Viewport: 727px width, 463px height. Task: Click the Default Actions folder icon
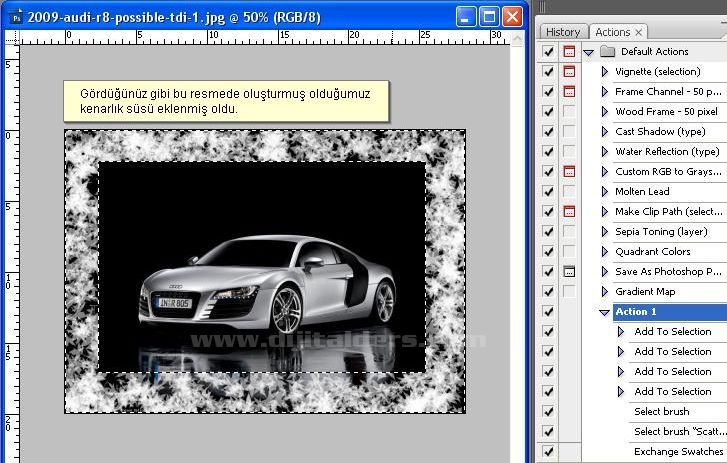[607, 51]
